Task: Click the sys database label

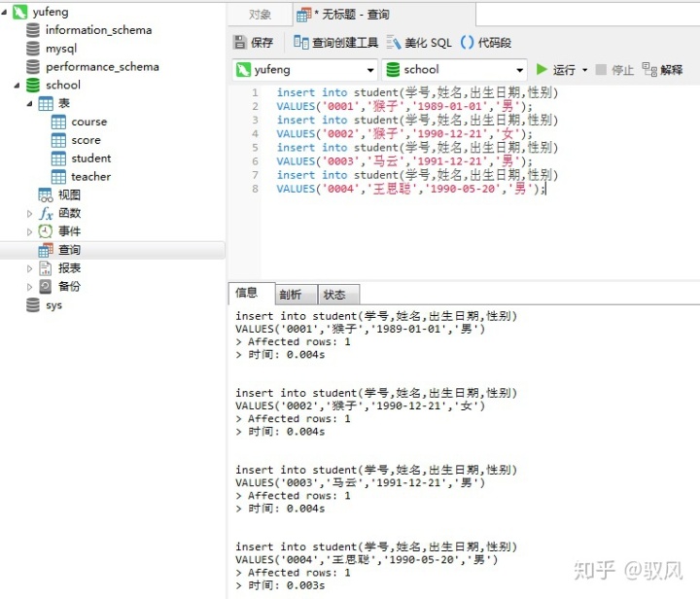Action: (x=53, y=305)
